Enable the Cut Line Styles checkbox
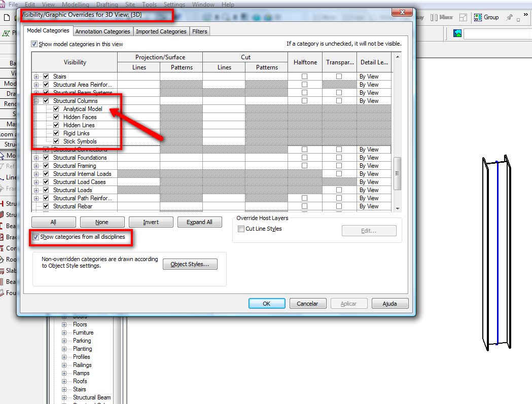Screen dimensions: 532x404 click(241, 229)
